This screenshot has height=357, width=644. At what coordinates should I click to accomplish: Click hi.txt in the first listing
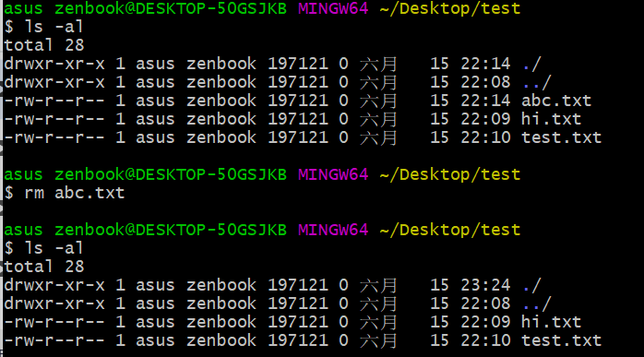tap(551, 119)
